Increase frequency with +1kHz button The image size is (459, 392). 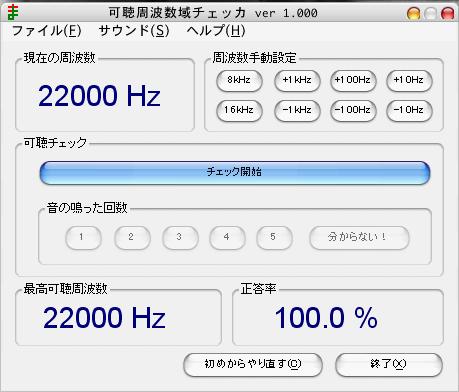297,80
